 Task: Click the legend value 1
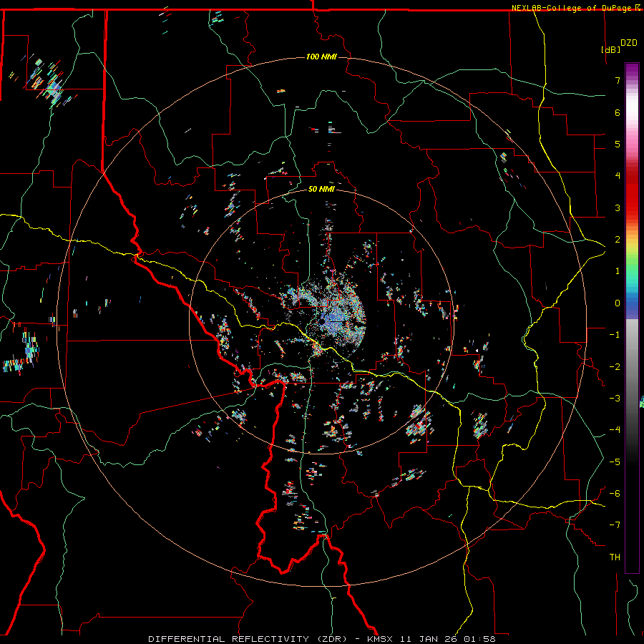(618, 271)
